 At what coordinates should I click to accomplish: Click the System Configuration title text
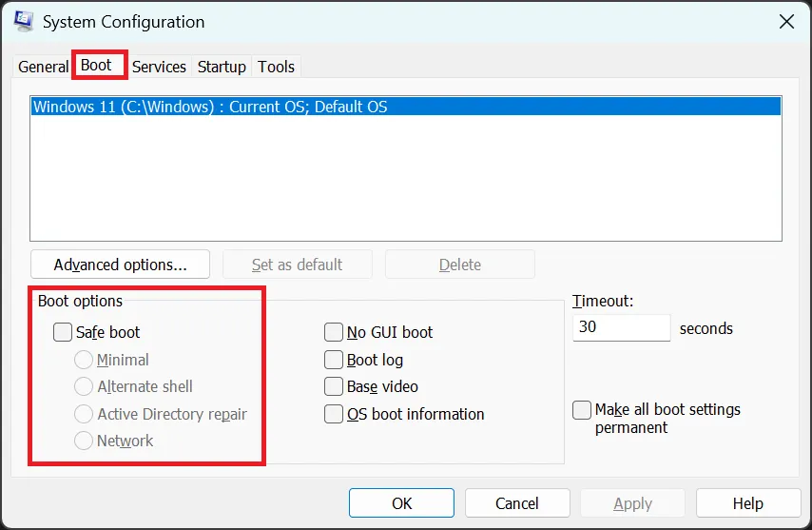click(124, 22)
